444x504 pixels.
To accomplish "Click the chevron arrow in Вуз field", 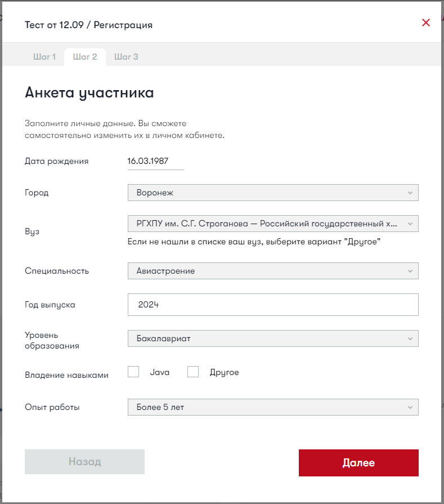I will click(x=410, y=224).
